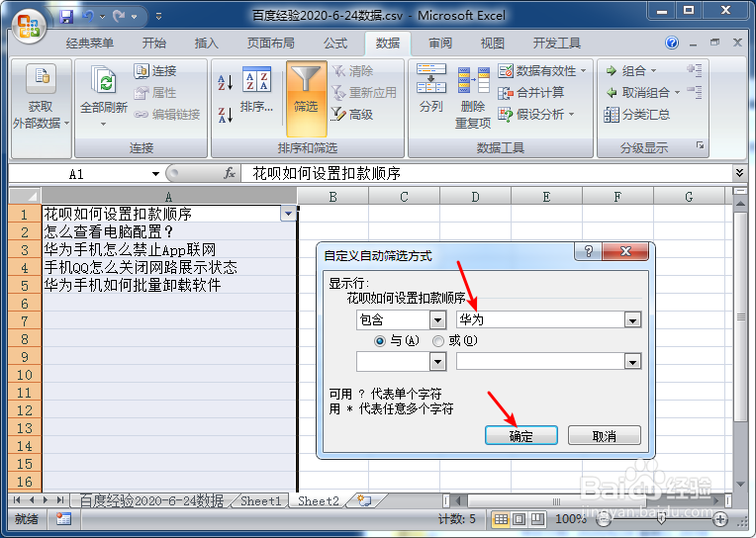
Task: Switch to the 插入 tab
Action: coord(207,44)
